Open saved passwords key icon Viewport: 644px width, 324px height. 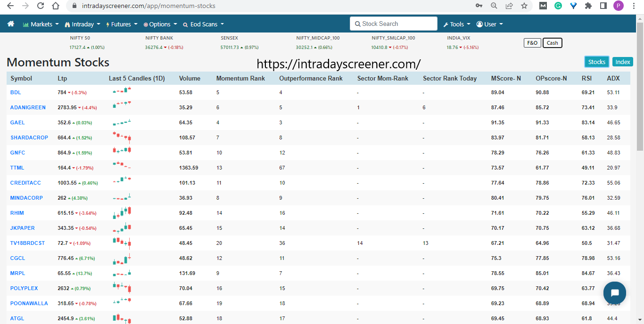(479, 6)
